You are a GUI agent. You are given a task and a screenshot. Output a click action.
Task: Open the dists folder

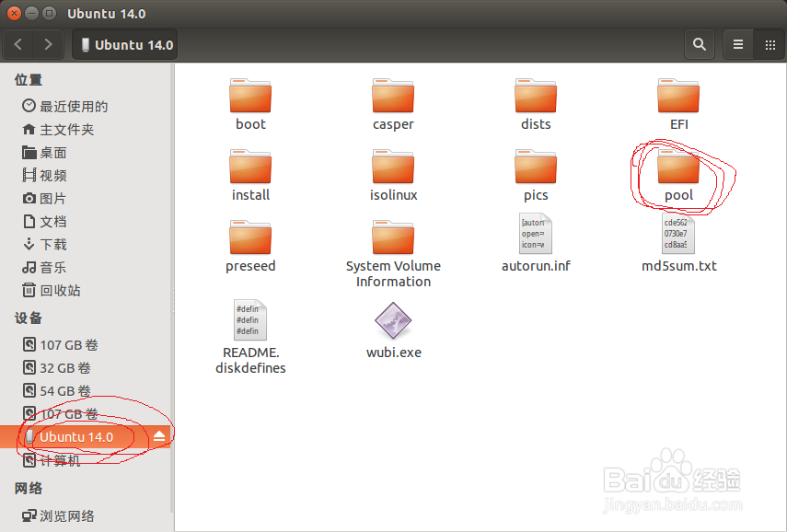[x=536, y=104]
